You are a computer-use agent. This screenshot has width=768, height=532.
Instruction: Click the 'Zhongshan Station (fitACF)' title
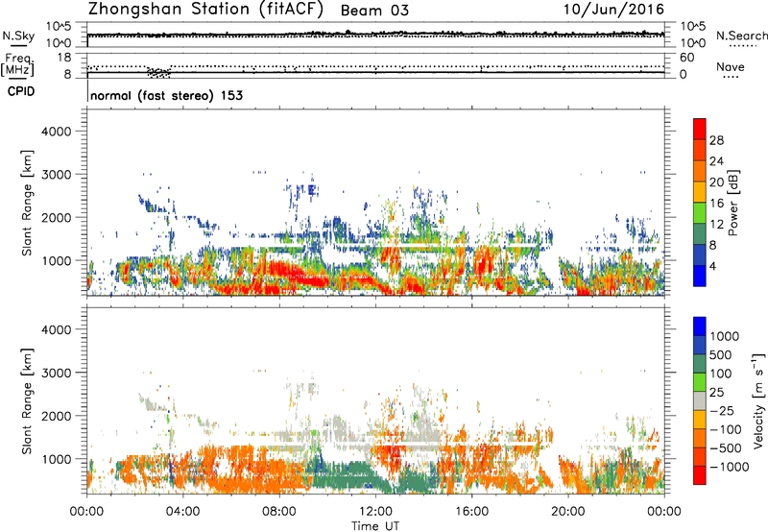click(206, 10)
